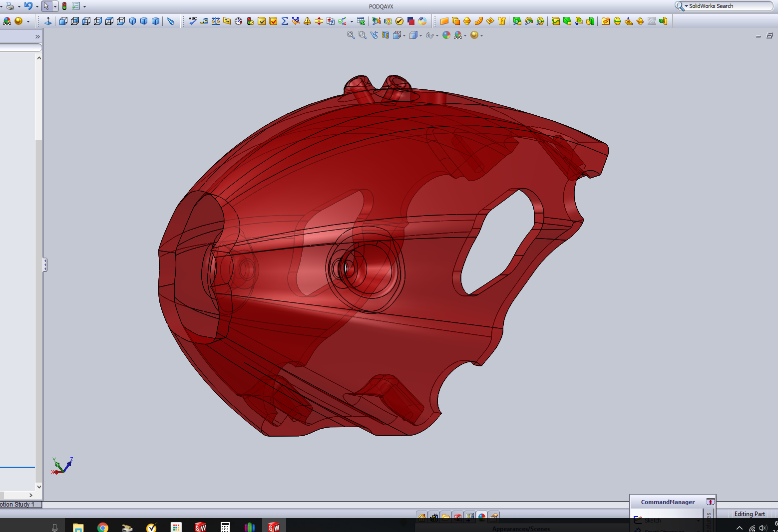Click the Check warning triangle icon
Viewport: 778px width, 532px height.
coord(308,21)
